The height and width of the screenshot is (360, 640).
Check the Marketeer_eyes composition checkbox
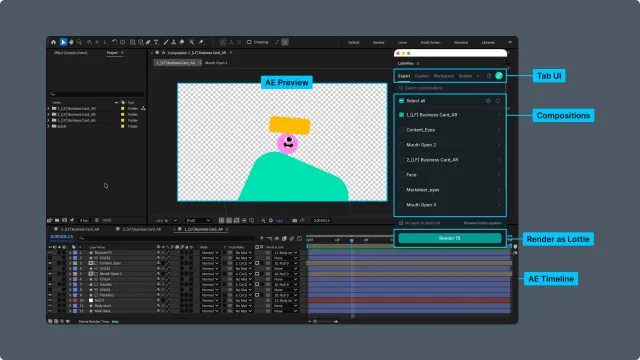click(402, 190)
